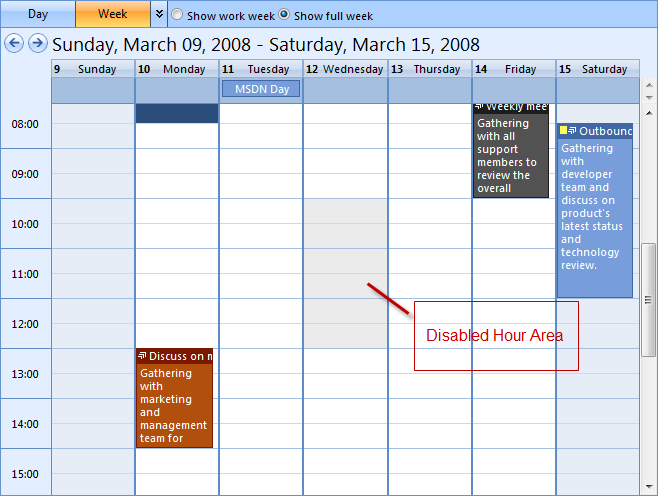The width and height of the screenshot is (660, 498).
Task: Click the 12 Wednesday column header
Action: point(345,69)
